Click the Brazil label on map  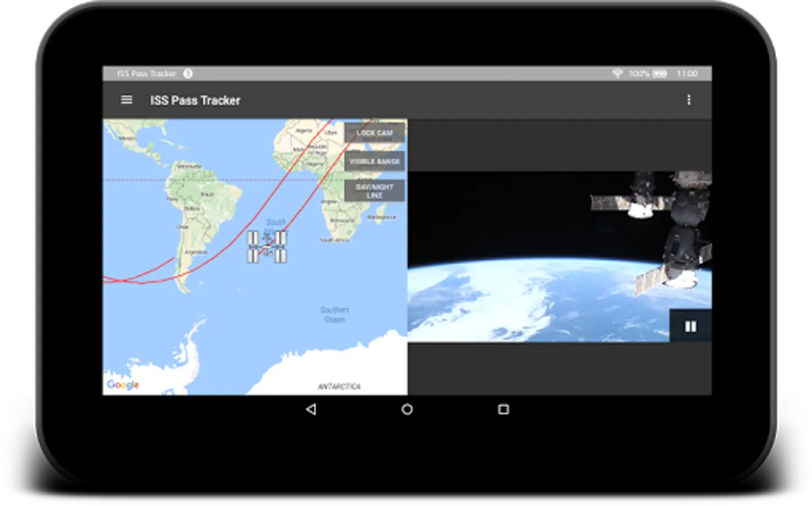tap(207, 194)
